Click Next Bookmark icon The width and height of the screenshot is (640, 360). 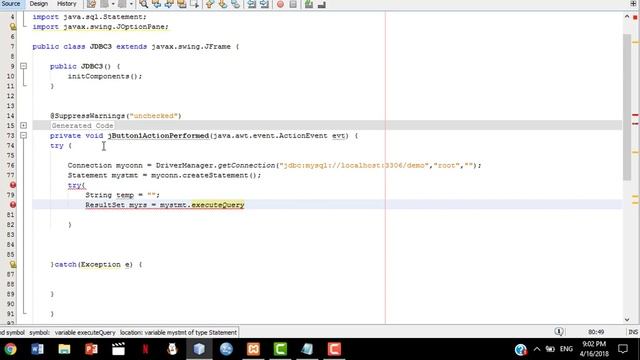tap(222, 4)
